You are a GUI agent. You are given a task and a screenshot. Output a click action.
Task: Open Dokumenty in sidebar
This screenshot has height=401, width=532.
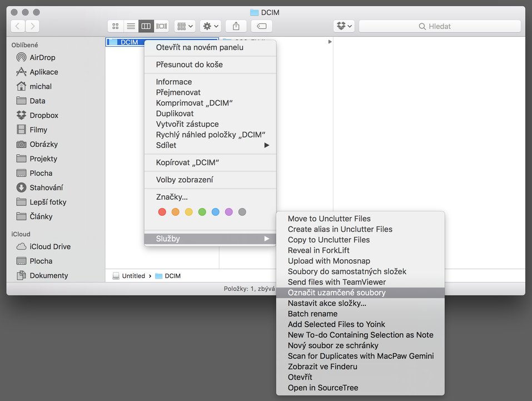tap(42, 275)
